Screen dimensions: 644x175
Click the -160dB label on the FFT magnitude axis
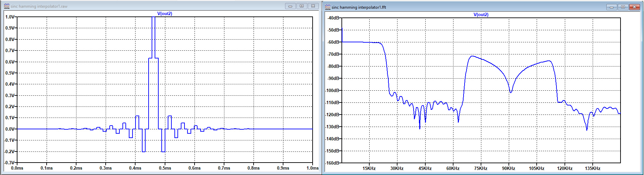click(332, 163)
